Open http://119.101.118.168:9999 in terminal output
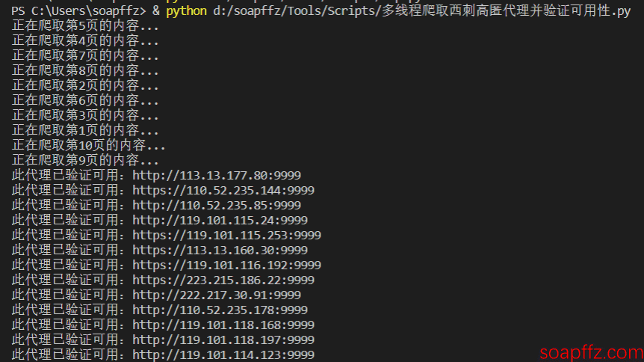644x362 pixels. [223, 325]
